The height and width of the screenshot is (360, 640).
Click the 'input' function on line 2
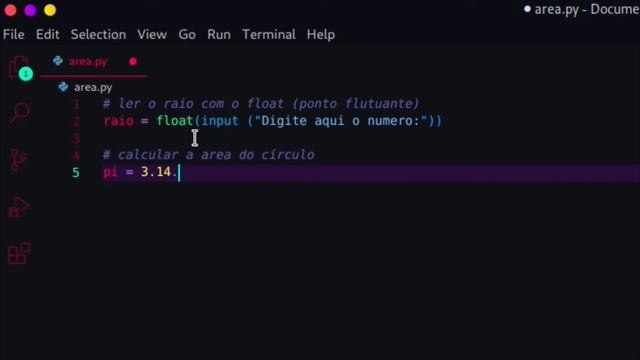220,121
